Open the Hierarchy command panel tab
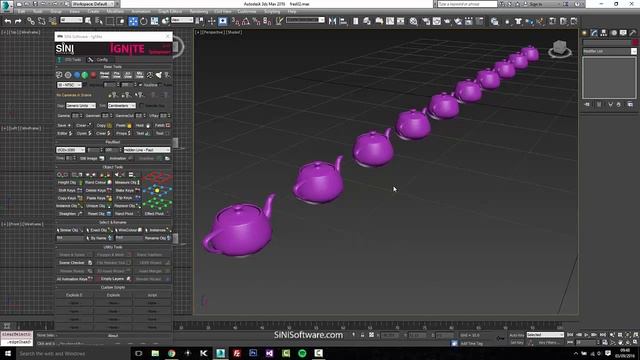 (x=604, y=33)
